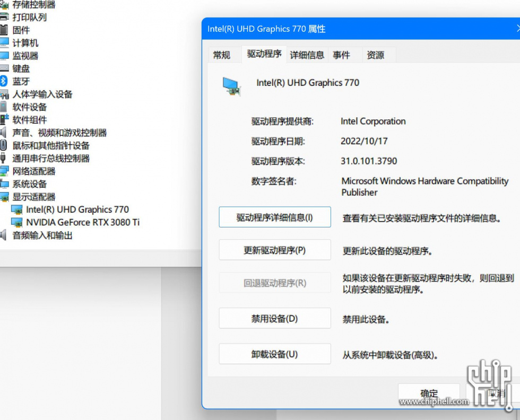Confirm with the 确定 button
This screenshot has width=520, height=420.
429,393
